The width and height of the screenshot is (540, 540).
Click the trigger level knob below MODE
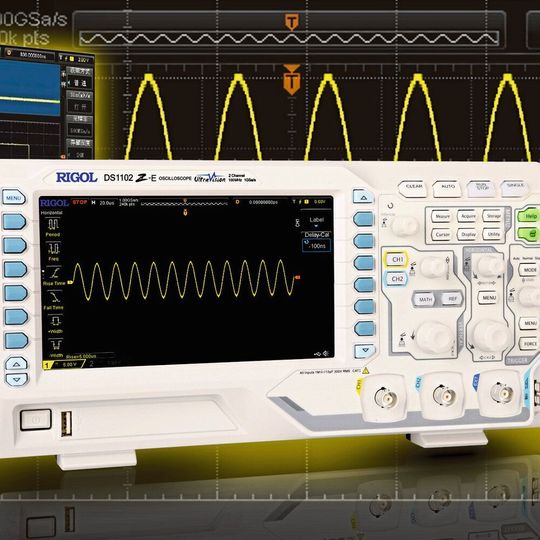[530, 296]
